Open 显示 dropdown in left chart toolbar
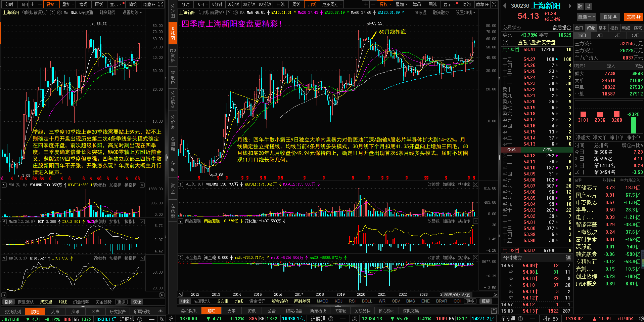The image size is (644, 322). pos(116,4)
